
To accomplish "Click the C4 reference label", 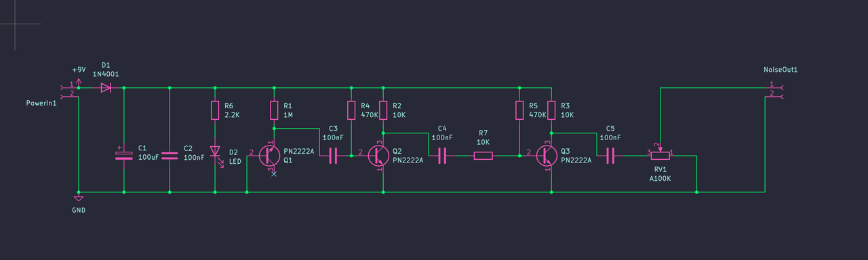I will 442,128.
